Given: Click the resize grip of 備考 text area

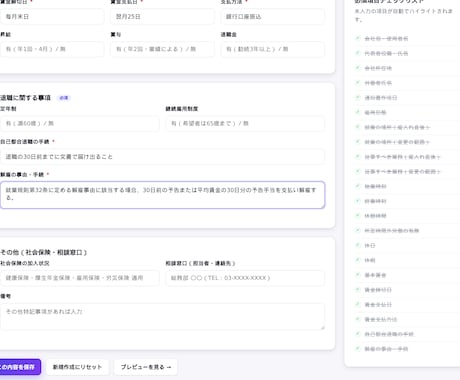Looking at the screenshot, I should click(322, 328).
